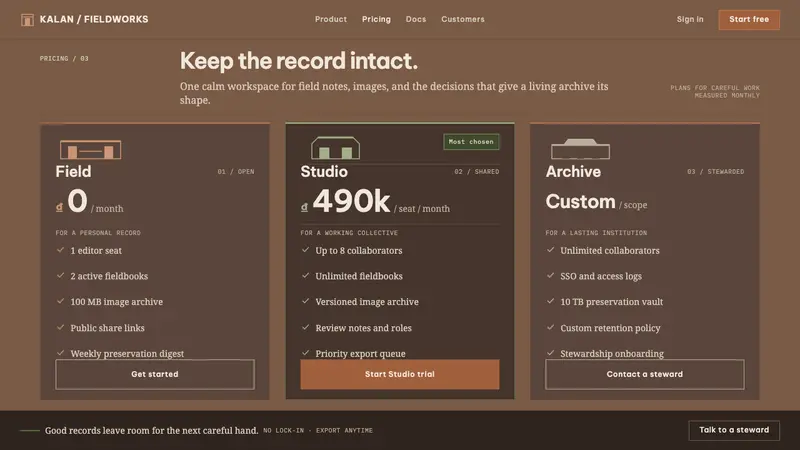
Task: Open the Product nav item
Action: tap(331, 19)
